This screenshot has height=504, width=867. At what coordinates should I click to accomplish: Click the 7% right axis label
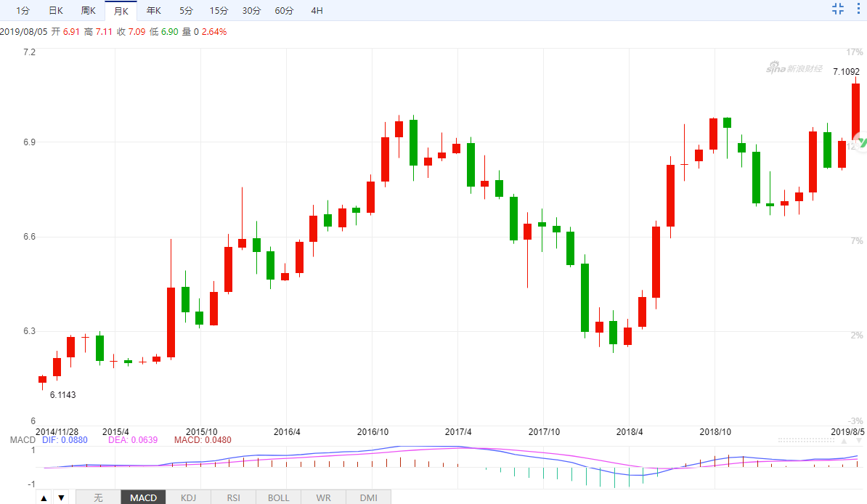(x=857, y=240)
